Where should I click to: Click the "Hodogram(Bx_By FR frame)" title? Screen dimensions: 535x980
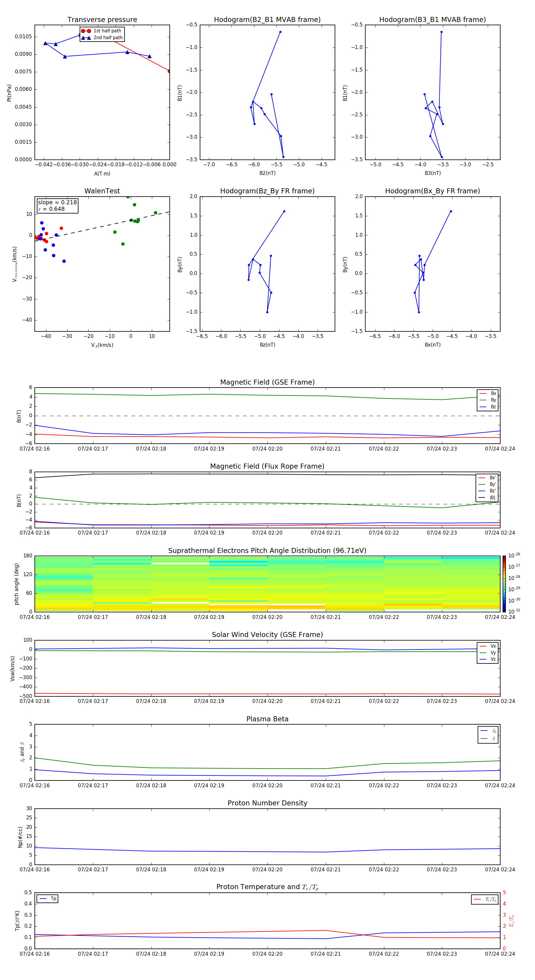(x=432, y=191)
